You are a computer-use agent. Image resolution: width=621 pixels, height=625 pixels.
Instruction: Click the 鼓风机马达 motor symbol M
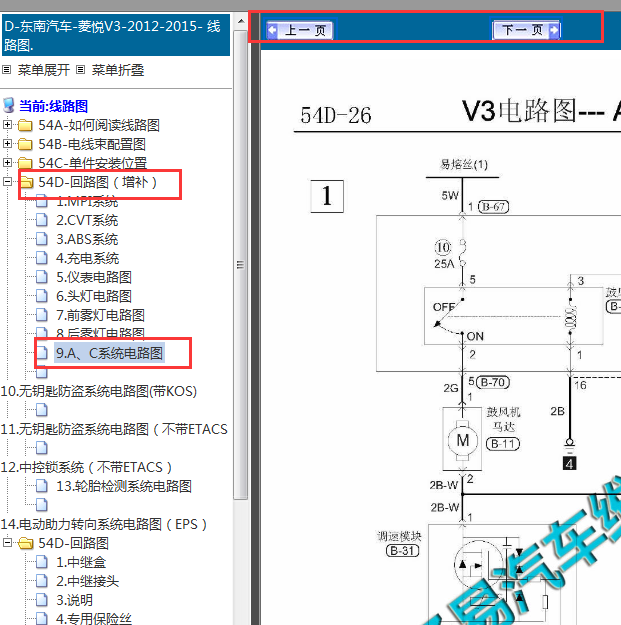click(462, 440)
